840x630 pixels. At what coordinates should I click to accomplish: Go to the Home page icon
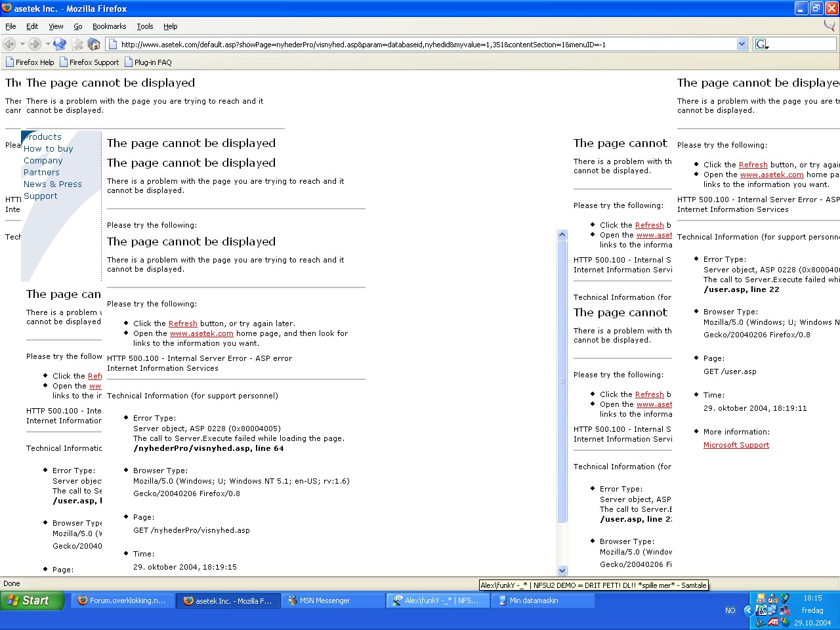point(94,44)
